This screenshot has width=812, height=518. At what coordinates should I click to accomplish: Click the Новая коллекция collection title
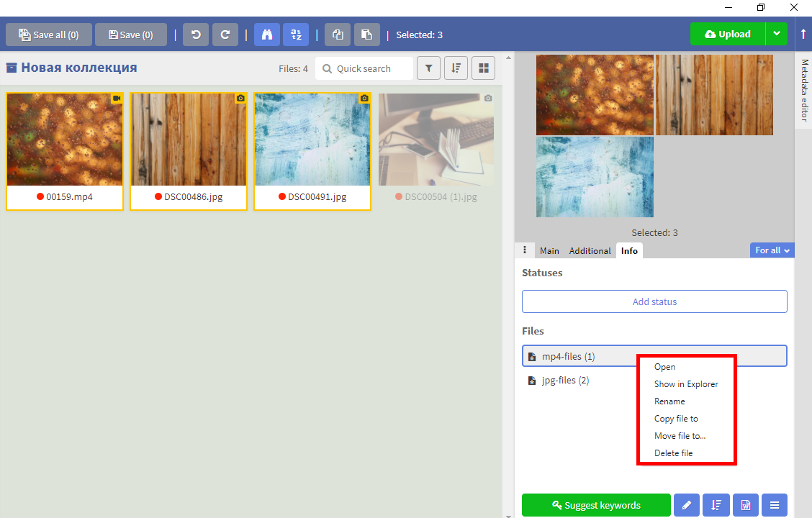pyautogui.click(x=78, y=68)
